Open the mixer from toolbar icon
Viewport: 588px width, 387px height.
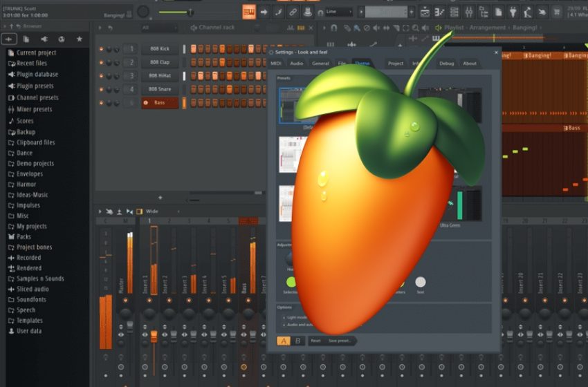pos(469,12)
